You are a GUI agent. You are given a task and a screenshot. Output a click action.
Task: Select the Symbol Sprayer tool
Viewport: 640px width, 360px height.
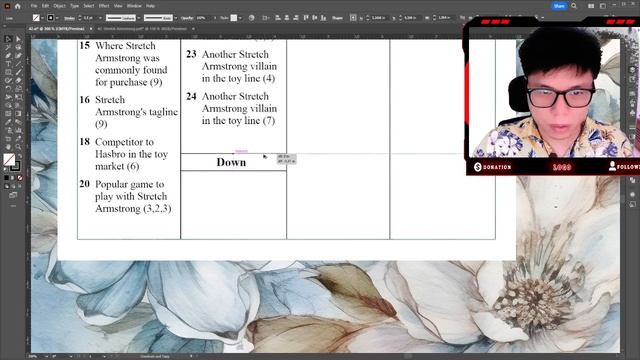tap(8, 130)
